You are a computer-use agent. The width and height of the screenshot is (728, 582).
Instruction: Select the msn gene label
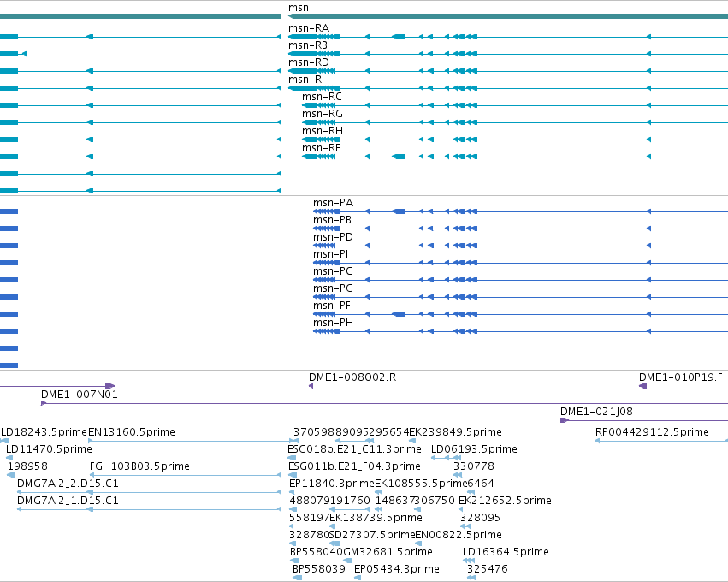[298, 8]
